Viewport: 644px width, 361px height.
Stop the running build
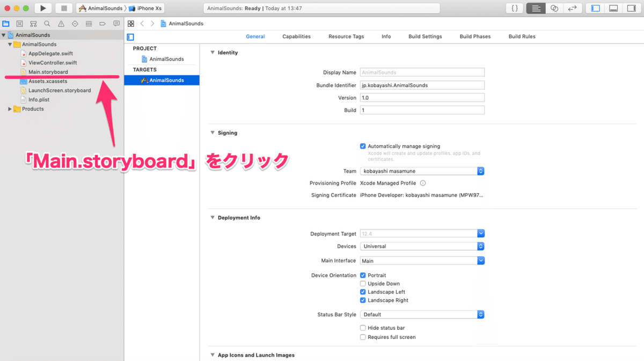click(x=64, y=8)
